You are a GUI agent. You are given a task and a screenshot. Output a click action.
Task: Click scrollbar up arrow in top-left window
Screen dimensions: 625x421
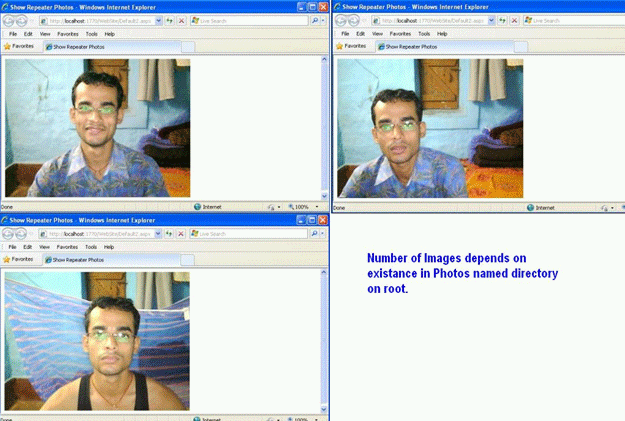324,59
